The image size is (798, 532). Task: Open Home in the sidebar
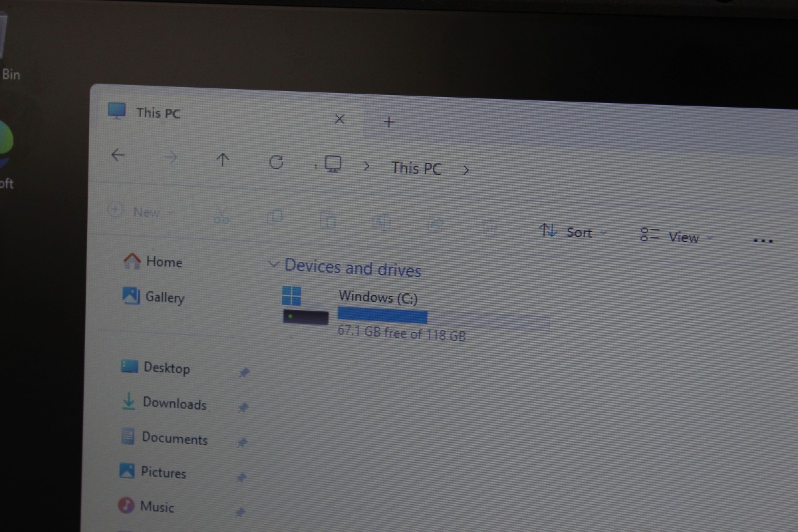pos(153,261)
